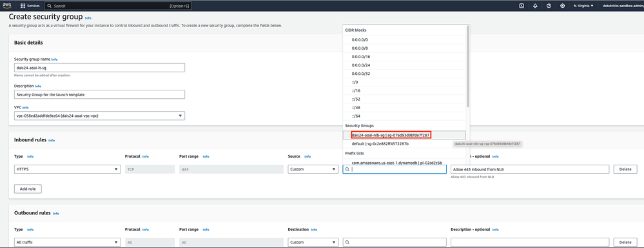The image size is (644, 248).
Task: Open Info link beside Create security group
Action: click(x=88, y=18)
